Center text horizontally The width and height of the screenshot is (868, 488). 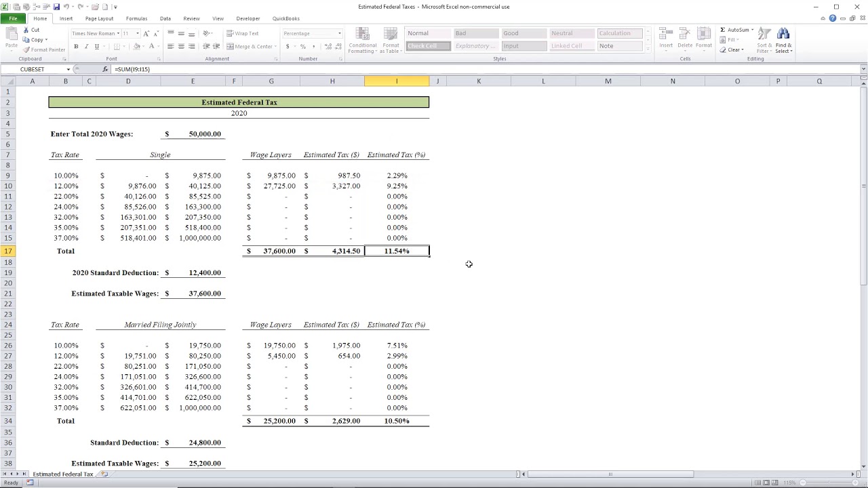[181, 46]
